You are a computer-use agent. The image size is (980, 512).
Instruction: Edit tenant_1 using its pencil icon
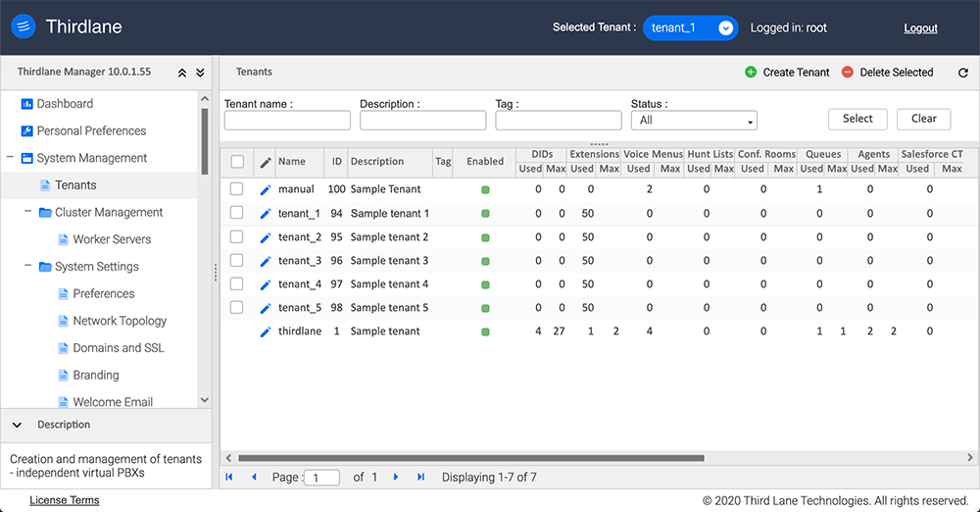(265, 214)
